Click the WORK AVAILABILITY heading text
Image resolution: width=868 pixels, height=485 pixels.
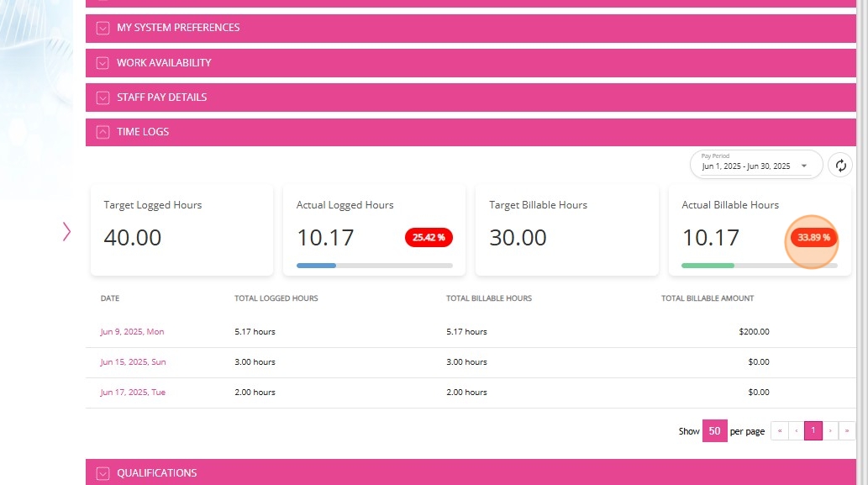164,63
